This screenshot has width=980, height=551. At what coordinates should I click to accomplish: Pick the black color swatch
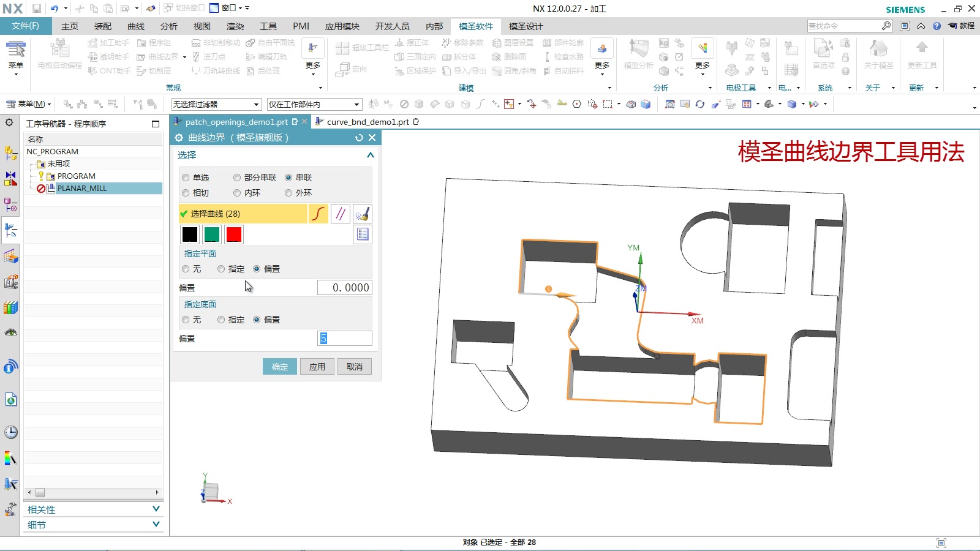point(190,234)
